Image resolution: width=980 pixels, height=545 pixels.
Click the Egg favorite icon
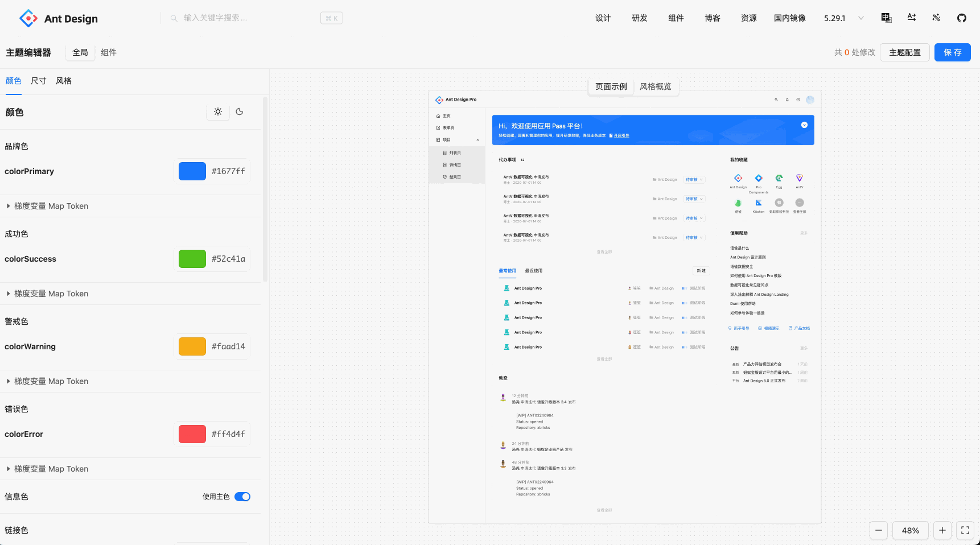[x=779, y=178]
